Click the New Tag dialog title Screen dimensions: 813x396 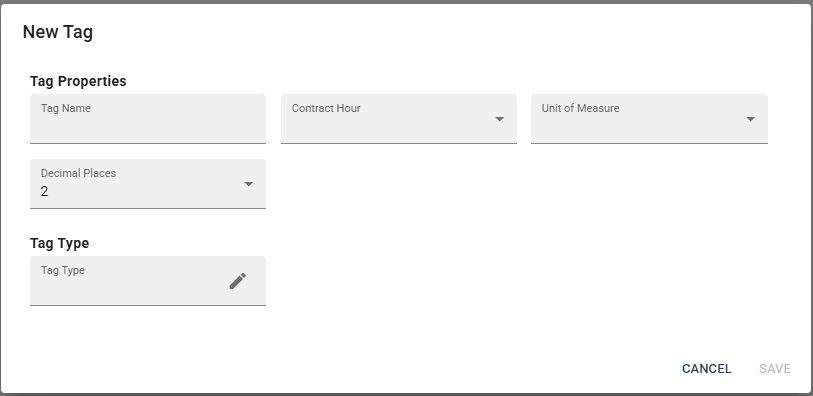tap(58, 32)
